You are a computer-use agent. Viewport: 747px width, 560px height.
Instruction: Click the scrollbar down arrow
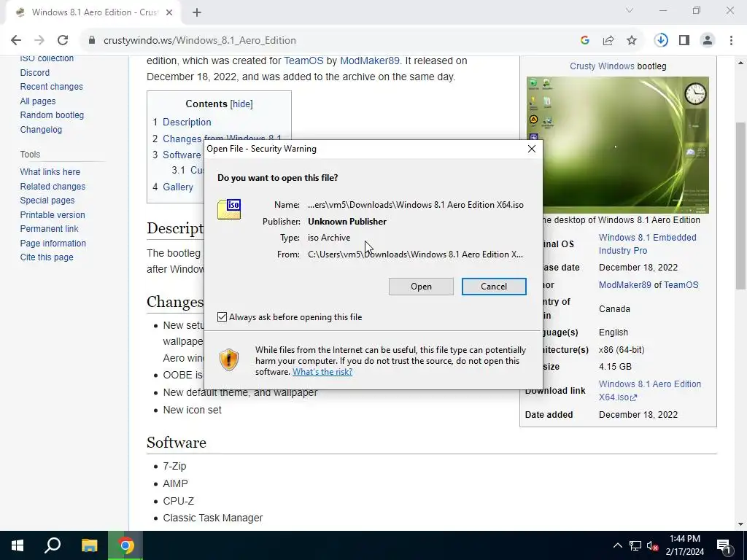pos(740,524)
